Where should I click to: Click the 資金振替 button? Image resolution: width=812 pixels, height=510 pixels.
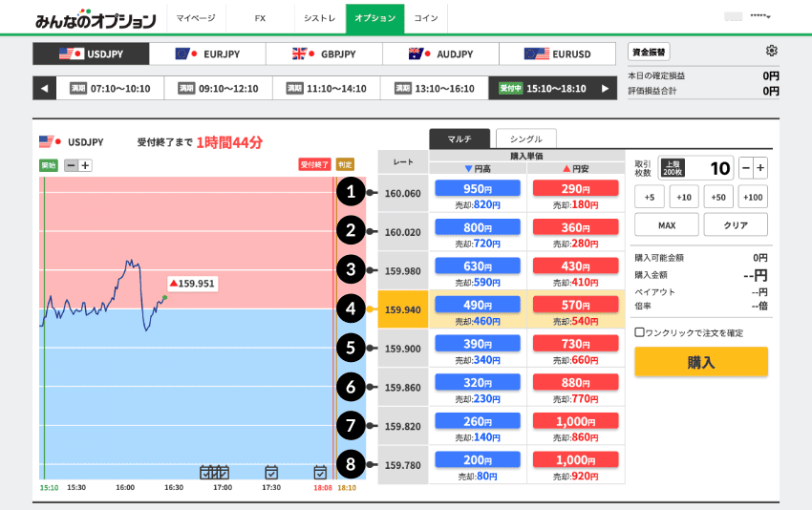pyautogui.click(x=649, y=52)
